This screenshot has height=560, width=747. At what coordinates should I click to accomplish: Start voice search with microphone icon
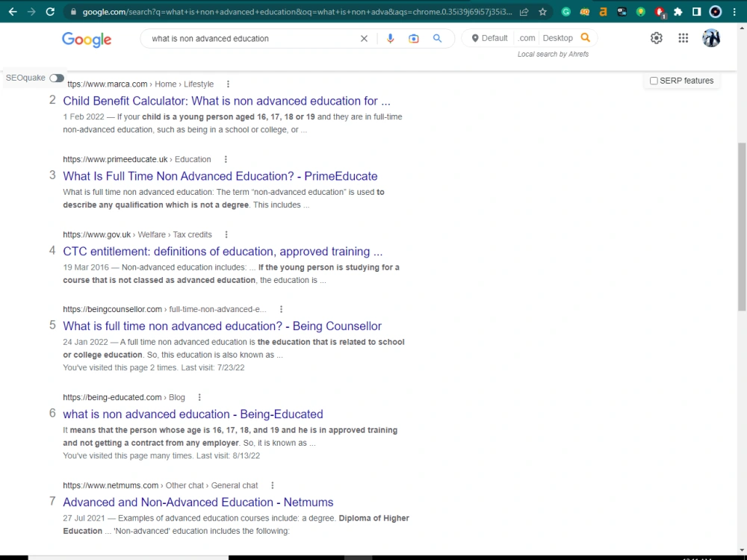(x=390, y=39)
